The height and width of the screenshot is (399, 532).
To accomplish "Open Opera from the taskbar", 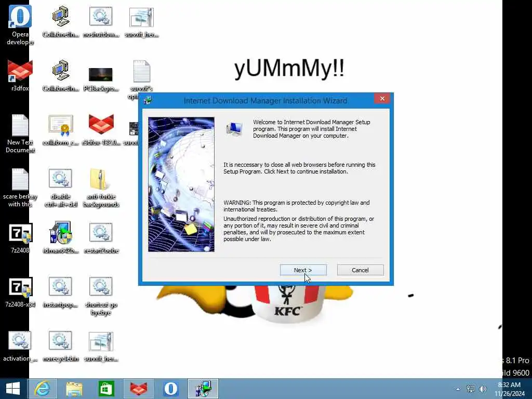I will 170,389.
